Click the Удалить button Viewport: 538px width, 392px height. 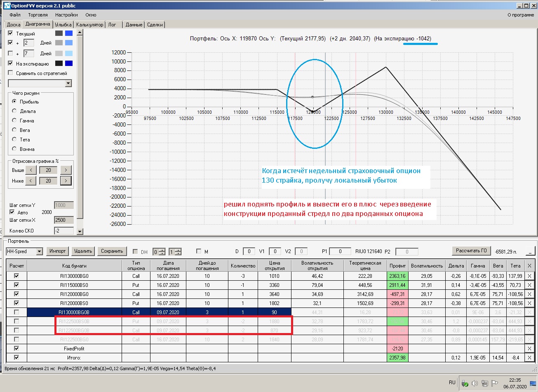coord(83,251)
